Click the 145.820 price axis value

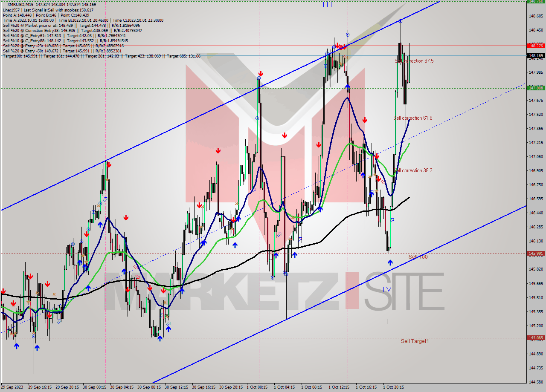tap(536, 269)
